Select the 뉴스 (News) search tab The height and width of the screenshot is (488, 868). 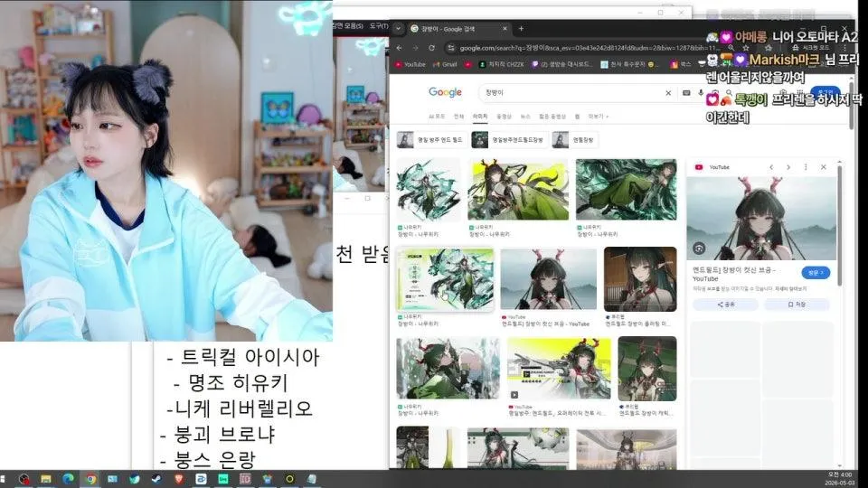pos(525,117)
